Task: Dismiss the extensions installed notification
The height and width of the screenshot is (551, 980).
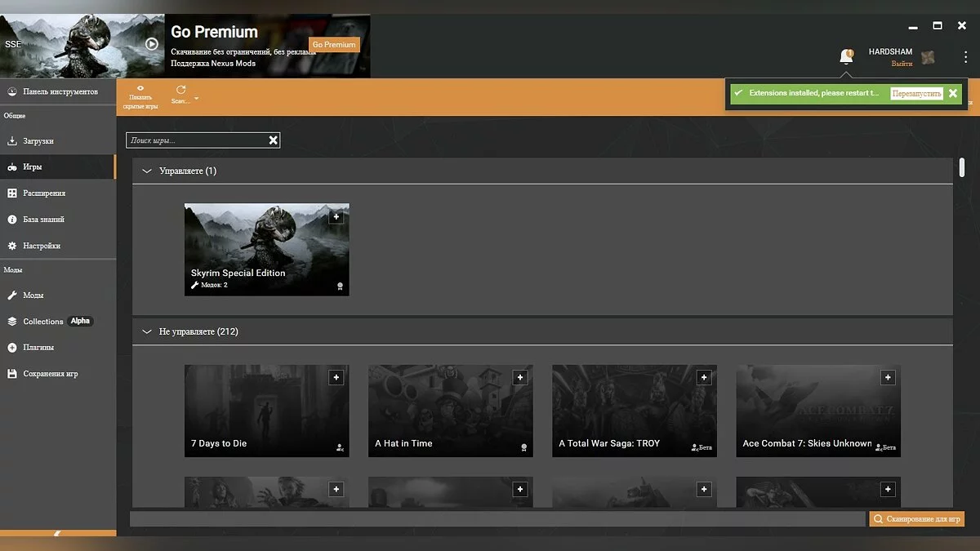Action: point(953,94)
